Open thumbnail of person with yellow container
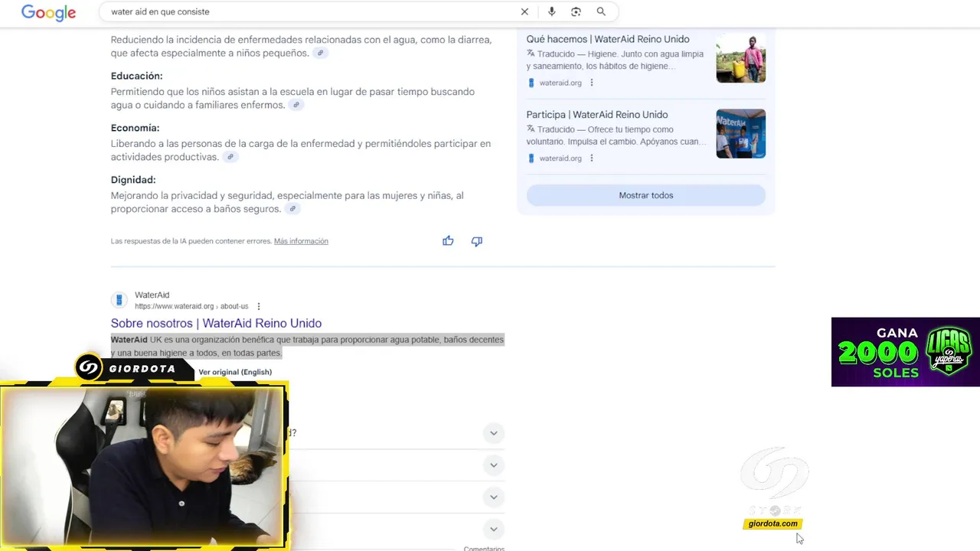The width and height of the screenshot is (980, 551). [x=740, y=58]
